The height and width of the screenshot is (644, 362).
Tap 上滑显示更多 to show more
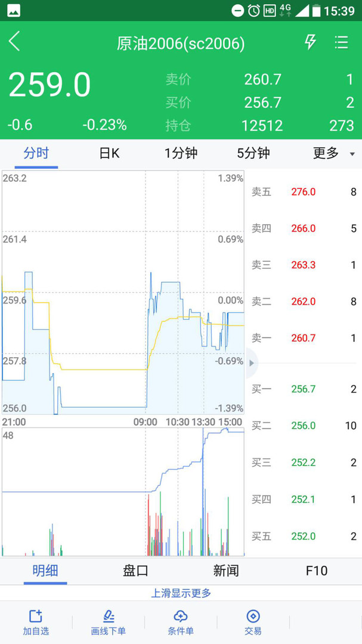click(x=181, y=593)
